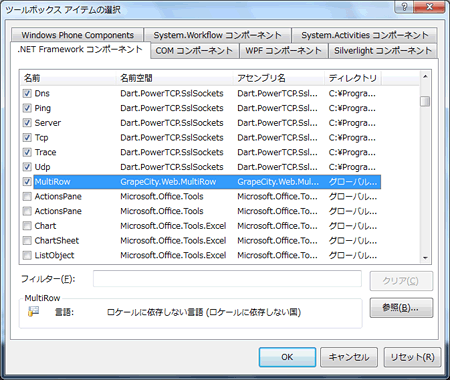Toggle the Tcp component checkbox
Viewport: 450px width, 380px height.
click(x=27, y=137)
